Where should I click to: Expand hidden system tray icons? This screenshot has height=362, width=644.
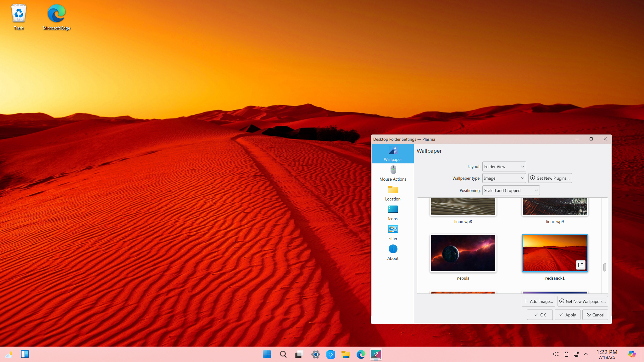pos(586,354)
